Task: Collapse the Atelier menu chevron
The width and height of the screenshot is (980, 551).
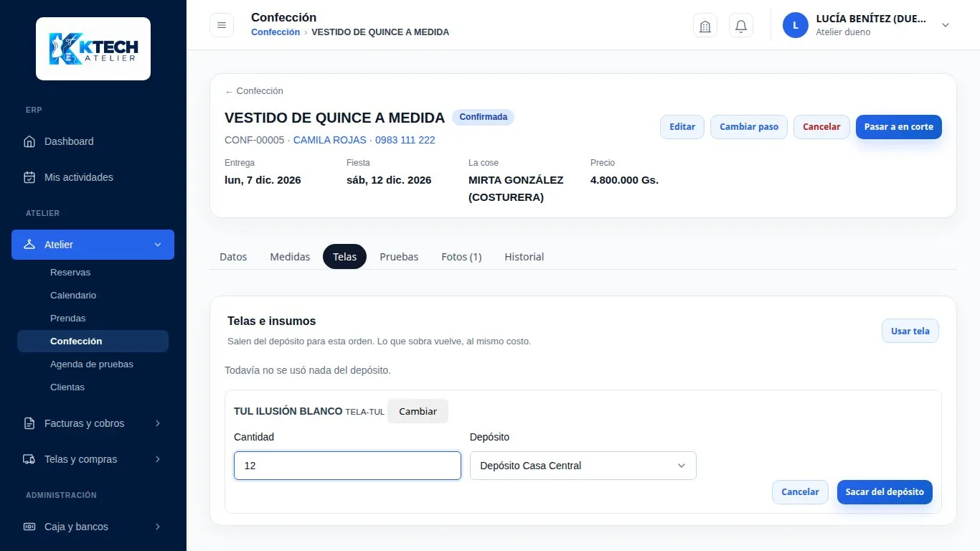Action: click(158, 245)
